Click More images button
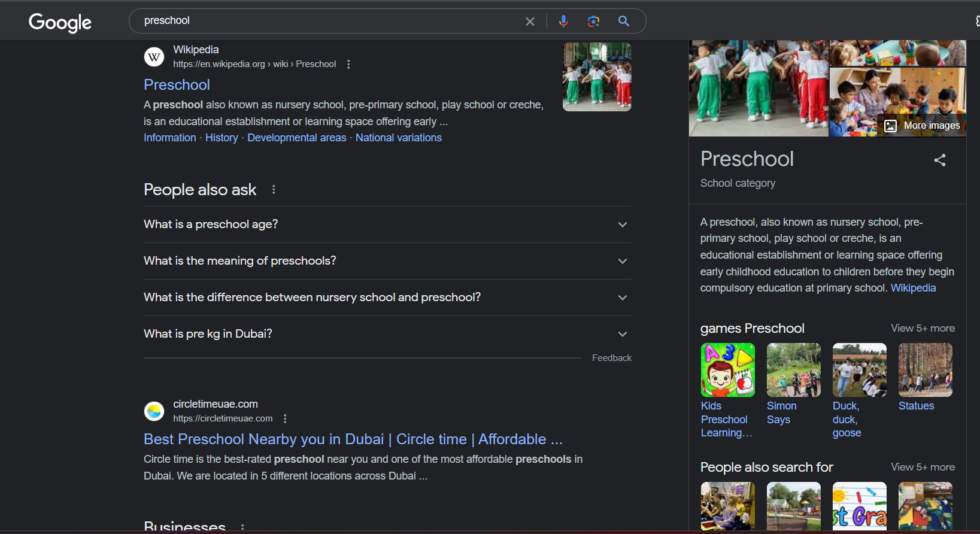The width and height of the screenshot is (980, 534). [923, 126]
